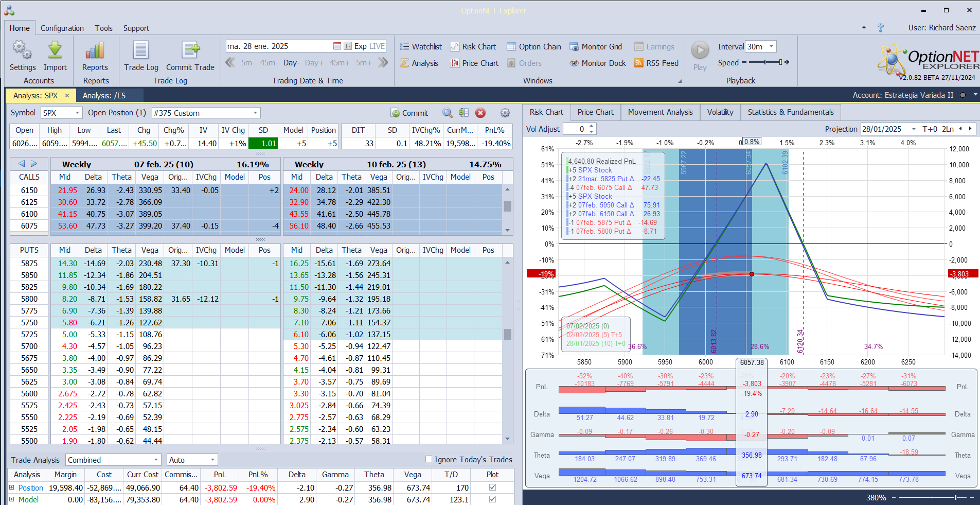Screen dimensions: 980x505
Task: Toggle the Ignore Today's Trades checkbox
Action: pyautogui.click(x=429, y=459)
